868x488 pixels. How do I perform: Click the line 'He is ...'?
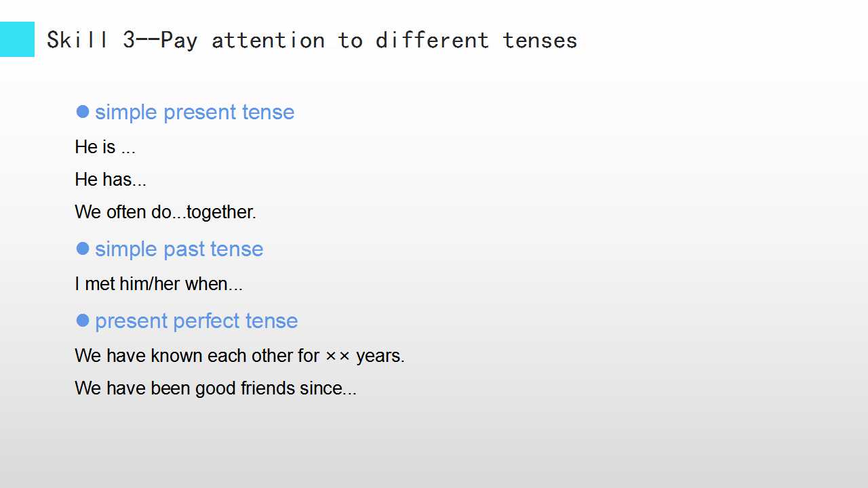coord(105,146)
